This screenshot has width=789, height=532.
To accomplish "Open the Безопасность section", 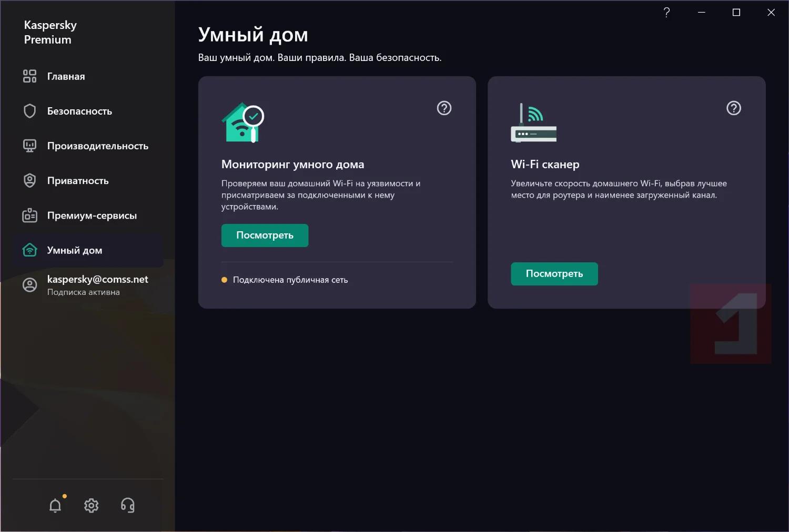I will click(88, 111).
